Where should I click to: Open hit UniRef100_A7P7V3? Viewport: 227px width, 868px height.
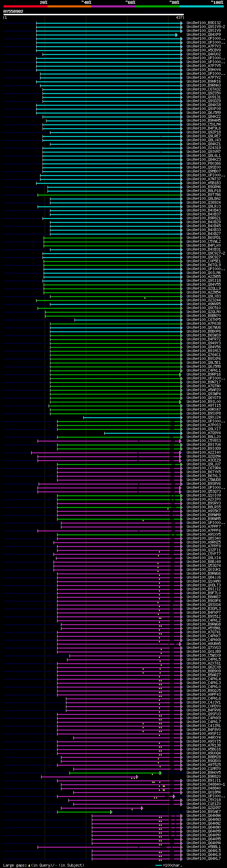click(x=204, y=47)
